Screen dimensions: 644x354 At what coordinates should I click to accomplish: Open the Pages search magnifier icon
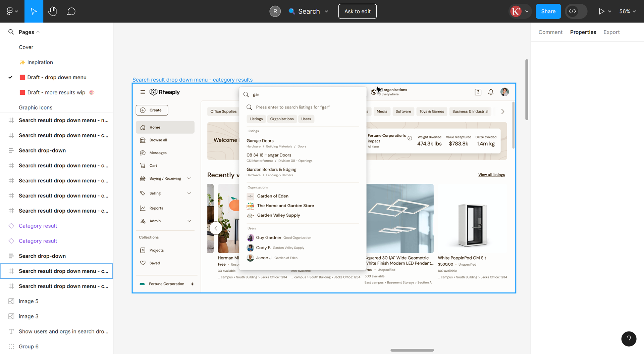pos(11,32)
